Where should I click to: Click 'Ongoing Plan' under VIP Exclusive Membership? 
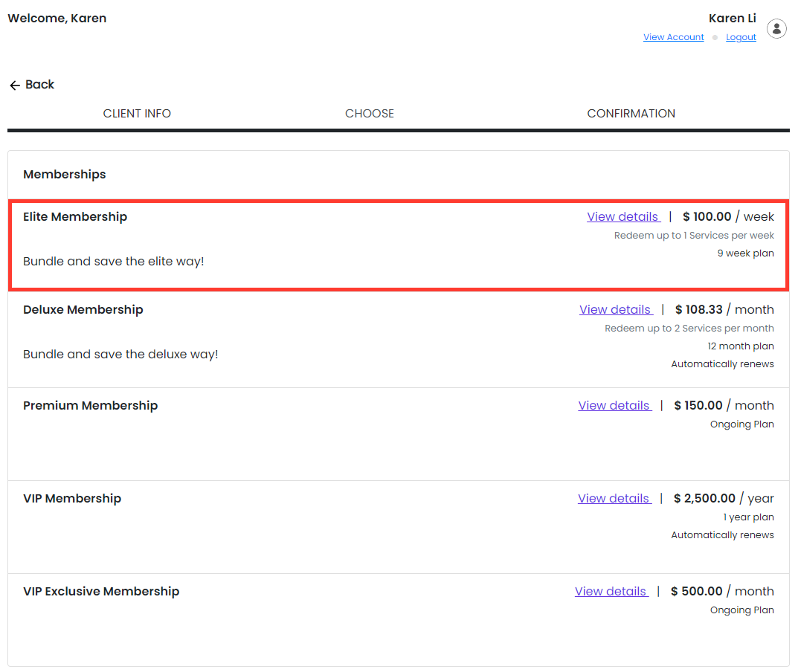click(742, 610)
